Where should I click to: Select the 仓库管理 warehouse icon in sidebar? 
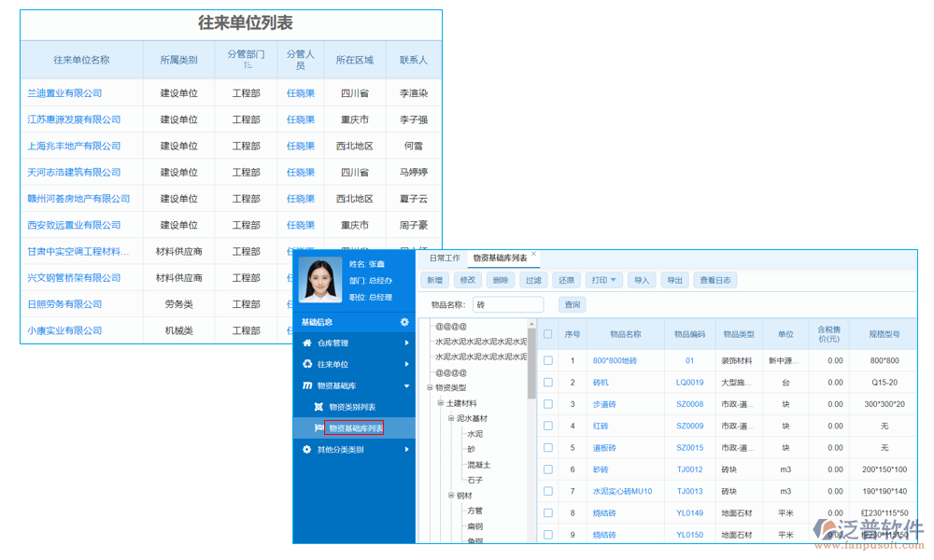click(x=305, y=343)
